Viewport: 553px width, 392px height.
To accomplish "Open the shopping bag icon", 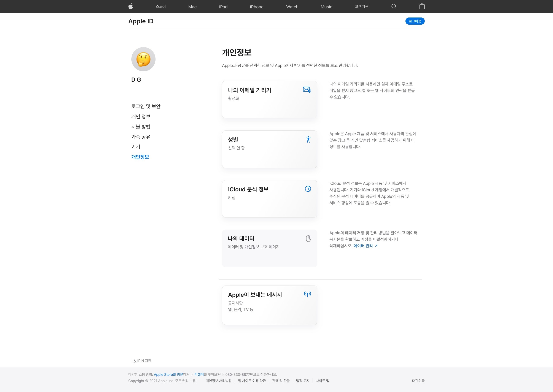I will click(422, 6).
